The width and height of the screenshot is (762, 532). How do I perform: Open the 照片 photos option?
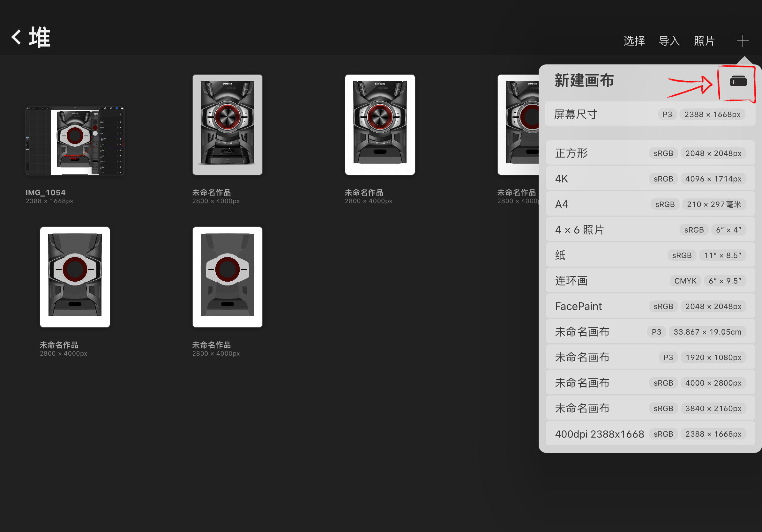point(704,41)
